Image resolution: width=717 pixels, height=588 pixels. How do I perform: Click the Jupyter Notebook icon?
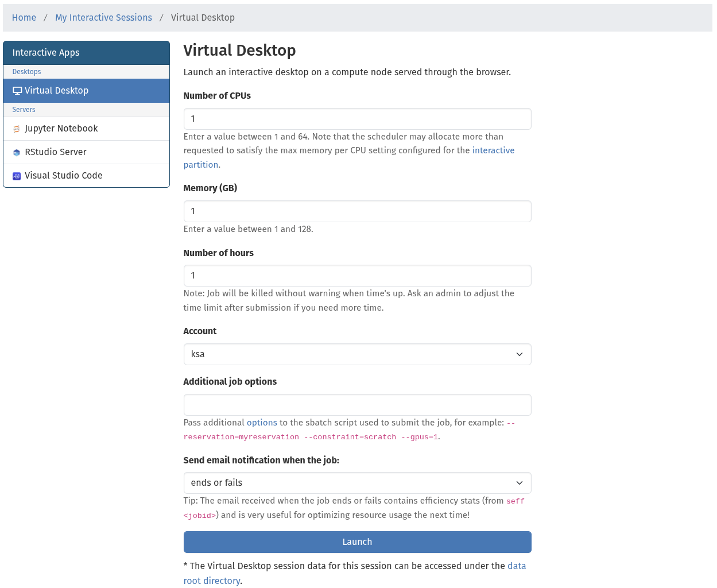17,129
